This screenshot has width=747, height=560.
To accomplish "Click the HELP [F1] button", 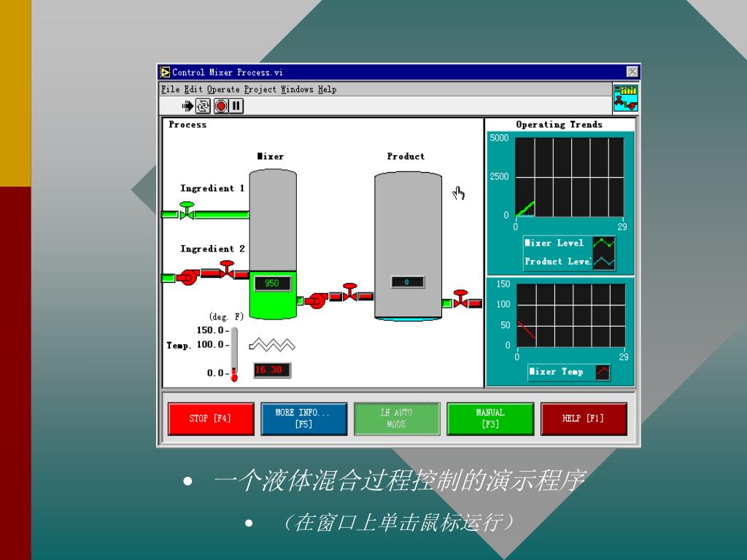I will pos(583,419).
